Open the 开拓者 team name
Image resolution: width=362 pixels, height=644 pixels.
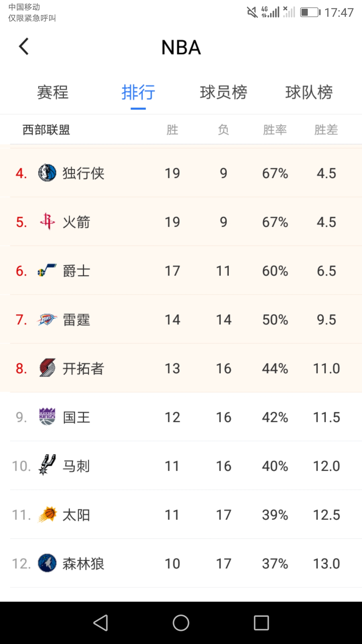[x=83, y=369]
